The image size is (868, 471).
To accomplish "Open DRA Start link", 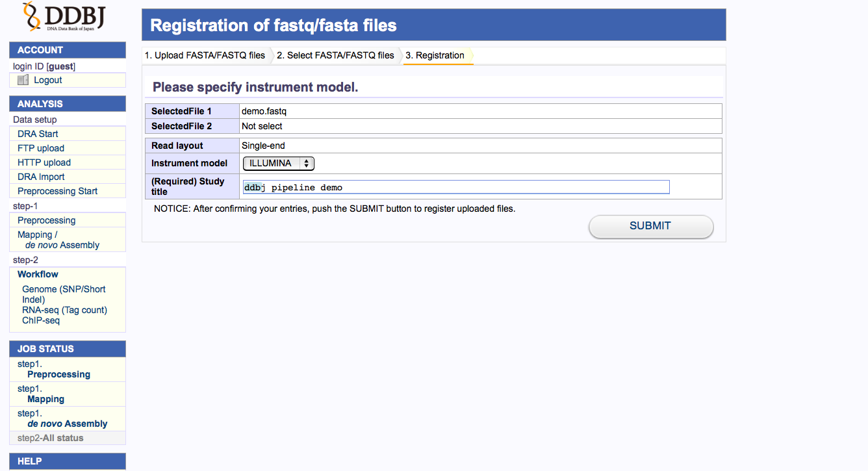I will 38,134.
